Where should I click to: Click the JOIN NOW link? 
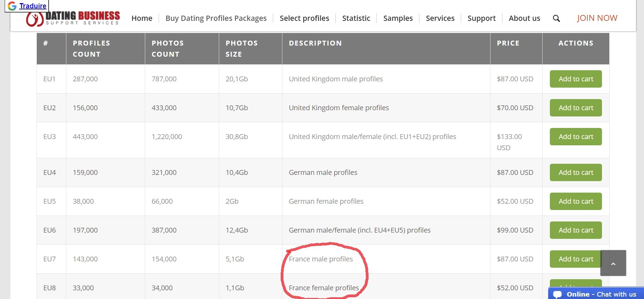point(597,18)
